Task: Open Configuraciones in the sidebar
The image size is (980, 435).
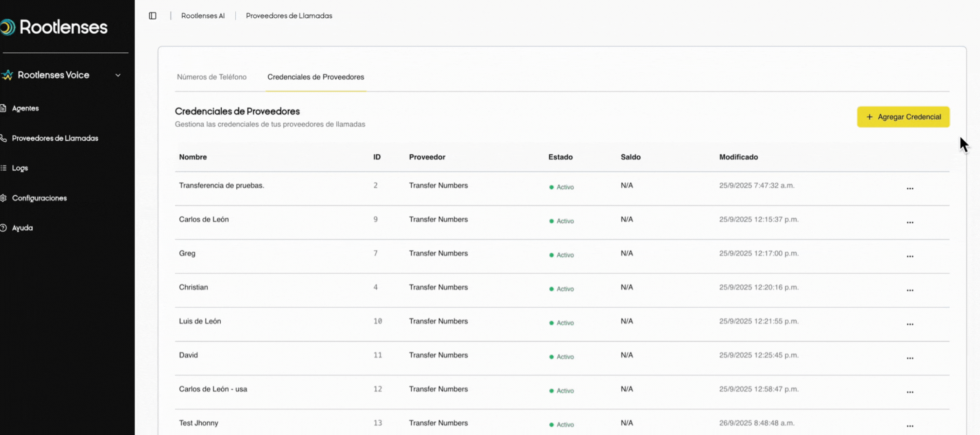Action: tap(39, 198)
